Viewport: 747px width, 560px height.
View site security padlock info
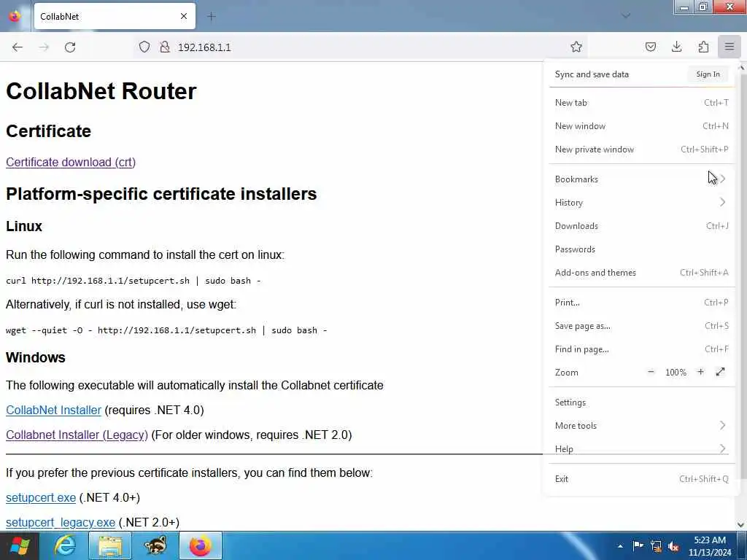coord(165,47)
